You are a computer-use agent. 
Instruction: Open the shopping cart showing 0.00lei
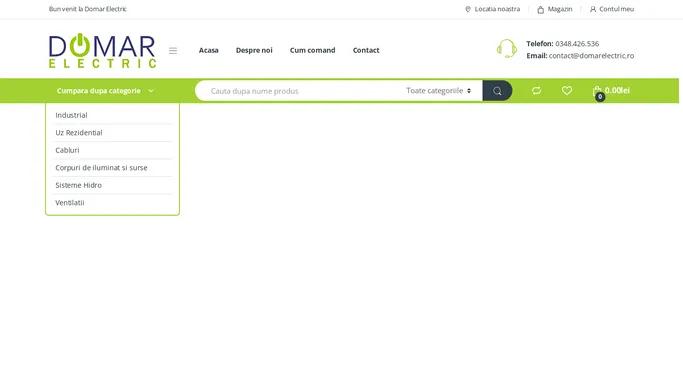click(x=611, y=91)
